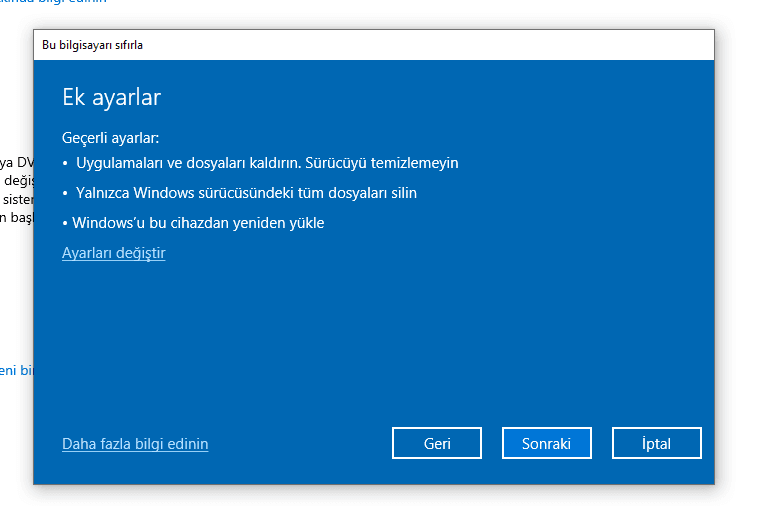Click the Sonraki button
776x506 pixels.
[x=546, y=443]
